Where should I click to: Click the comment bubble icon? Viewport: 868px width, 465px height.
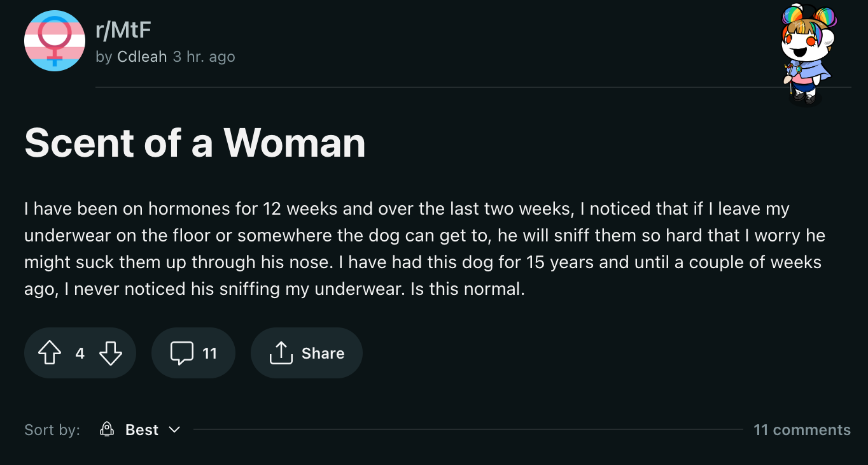coord(182,353)
